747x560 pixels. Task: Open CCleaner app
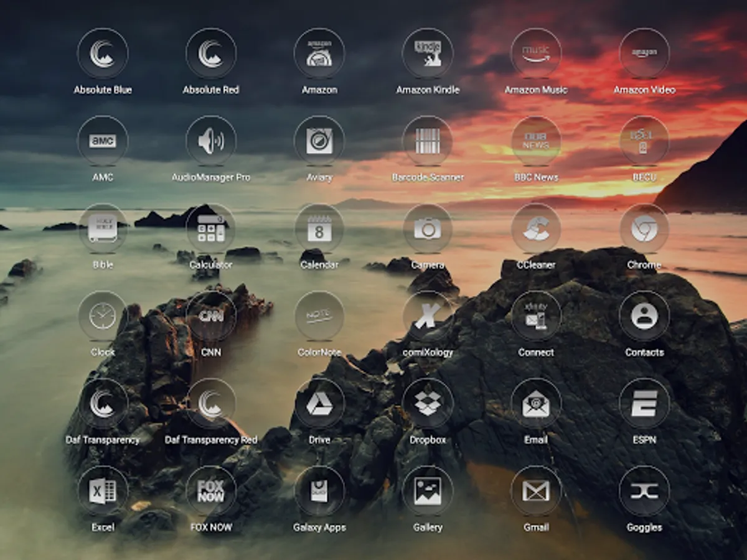pos(536,229)
